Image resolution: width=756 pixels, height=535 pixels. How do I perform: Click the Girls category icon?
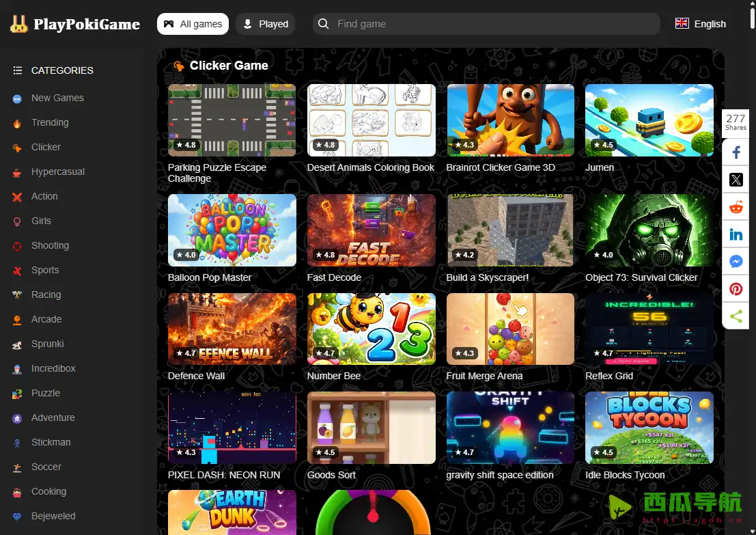click(x=17, y=221)
